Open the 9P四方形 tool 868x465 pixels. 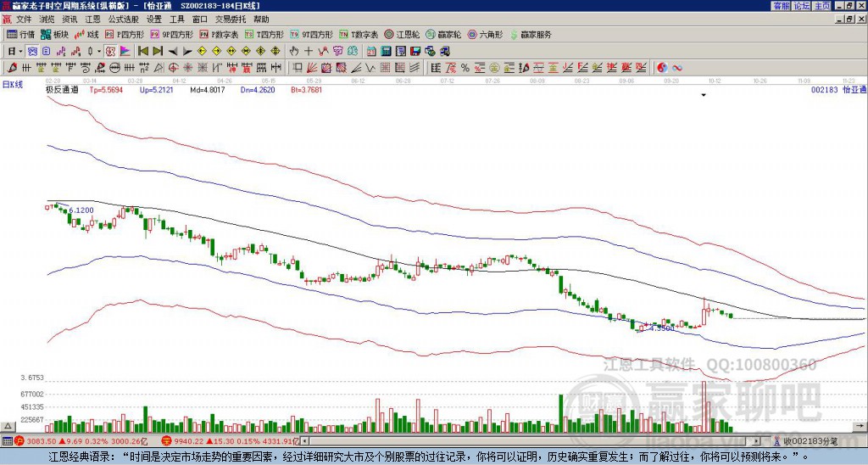172,34
